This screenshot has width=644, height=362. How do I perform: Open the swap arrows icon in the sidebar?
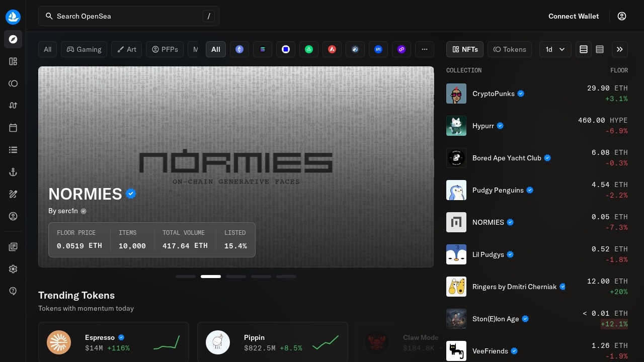point(13,106)
